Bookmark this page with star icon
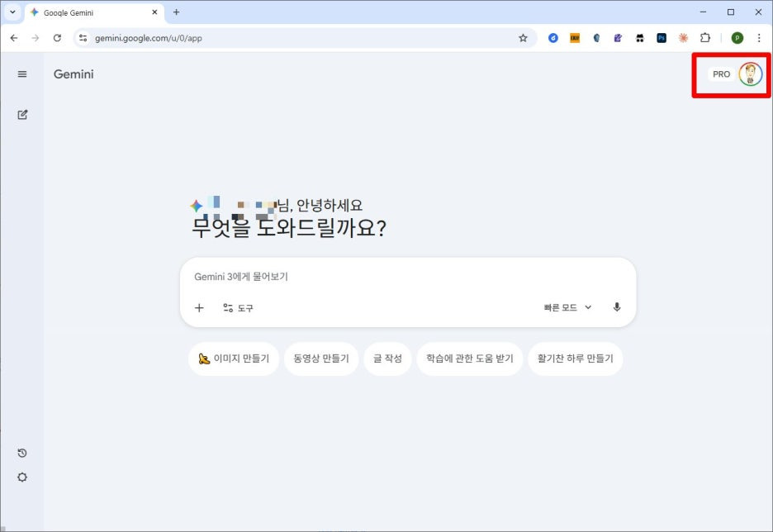Screen dimensions: 773x532 click(523, 38)
